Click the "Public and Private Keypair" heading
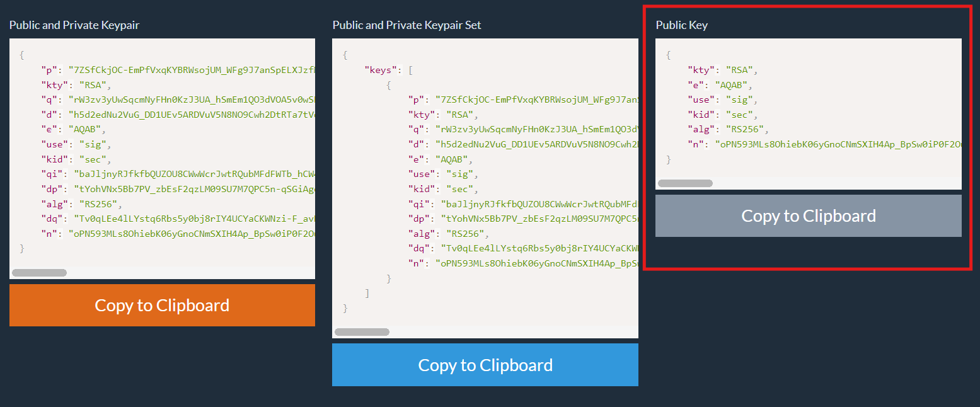Screen dimensions: 980x407 (74, 25)
